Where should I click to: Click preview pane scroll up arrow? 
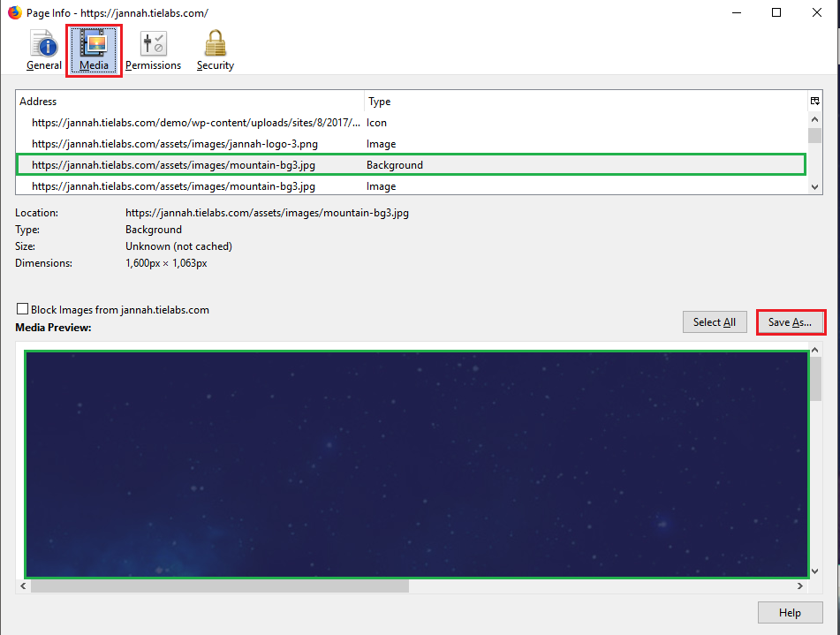tap(814, 350)
